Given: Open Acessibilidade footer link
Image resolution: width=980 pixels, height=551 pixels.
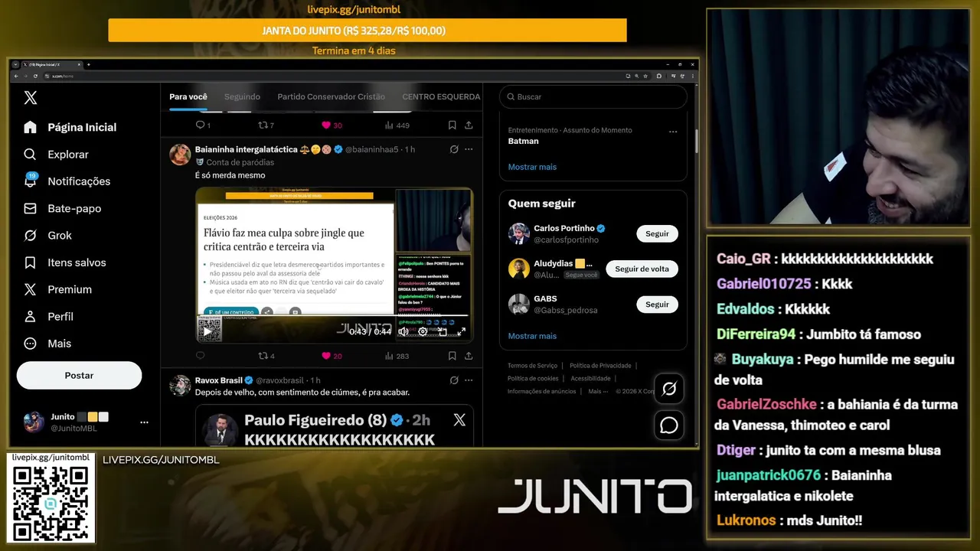Looking at the screenshot, I should (590, 378).
